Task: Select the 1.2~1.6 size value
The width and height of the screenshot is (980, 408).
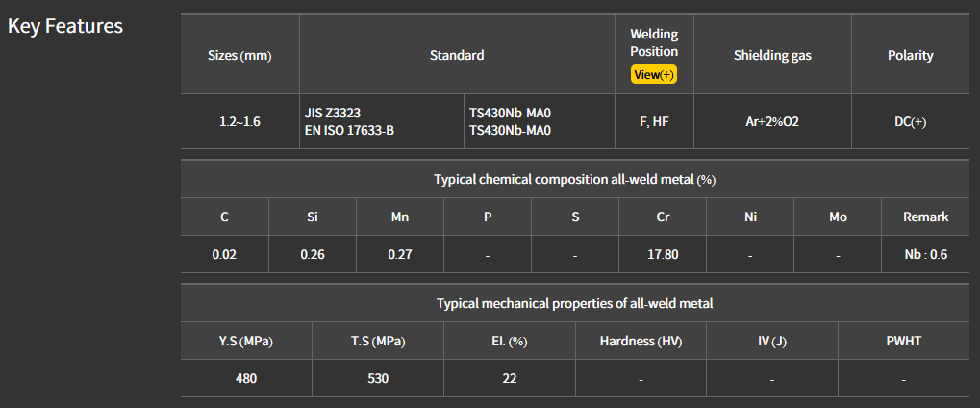Action: pyautogui.click(x=239, y=121)
